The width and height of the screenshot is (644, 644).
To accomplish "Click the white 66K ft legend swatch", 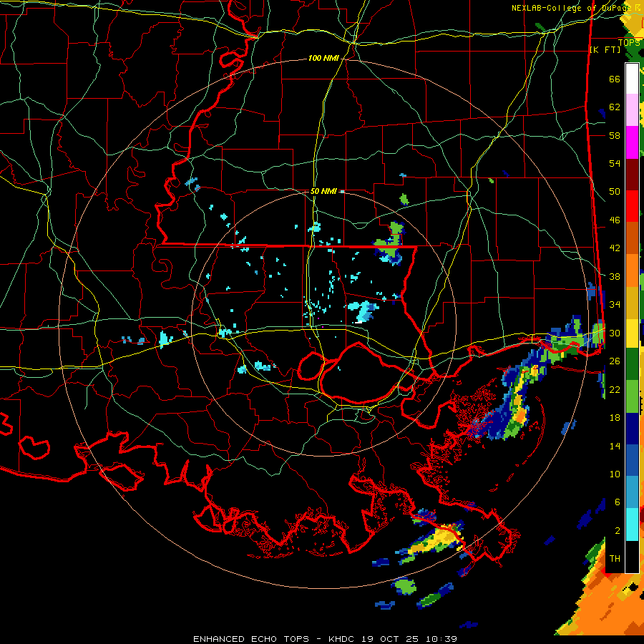I will (632, 79).
